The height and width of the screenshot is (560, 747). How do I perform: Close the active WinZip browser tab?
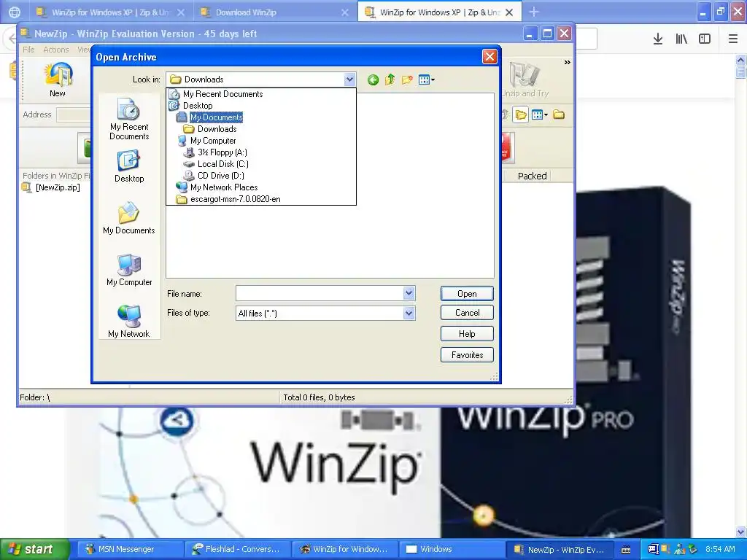[x=509, y=12]
